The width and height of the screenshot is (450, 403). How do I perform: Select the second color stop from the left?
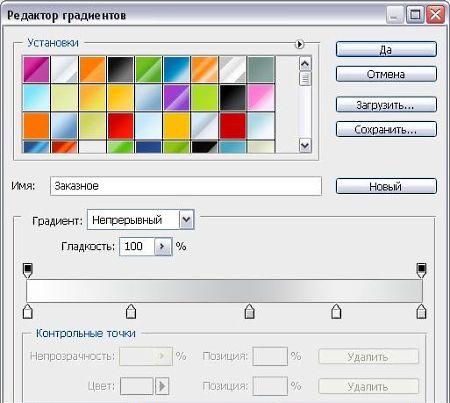(131, 311)
